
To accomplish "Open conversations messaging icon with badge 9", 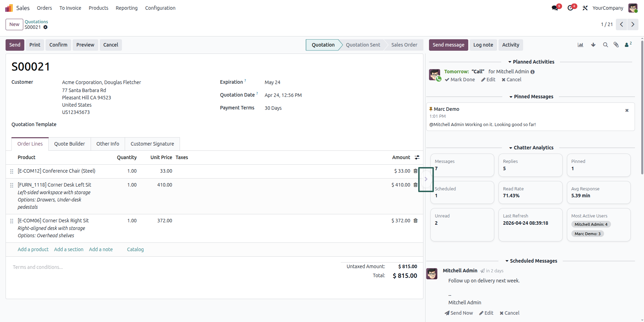I will coord(555,8).
